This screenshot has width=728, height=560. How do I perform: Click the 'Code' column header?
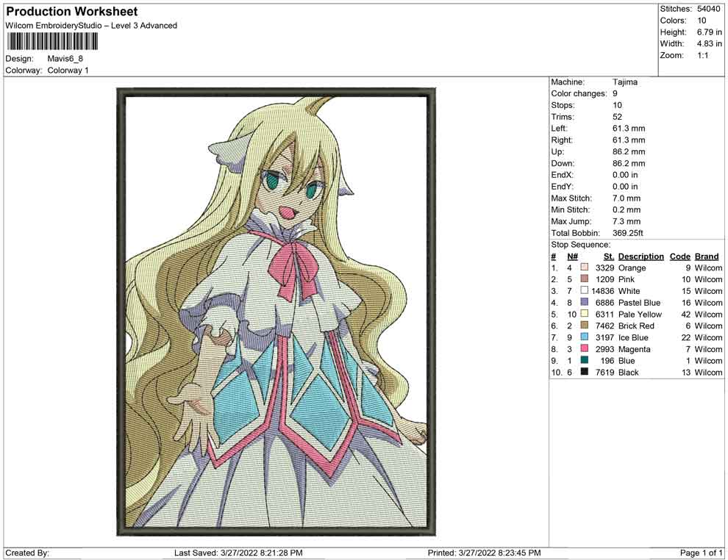679,256
